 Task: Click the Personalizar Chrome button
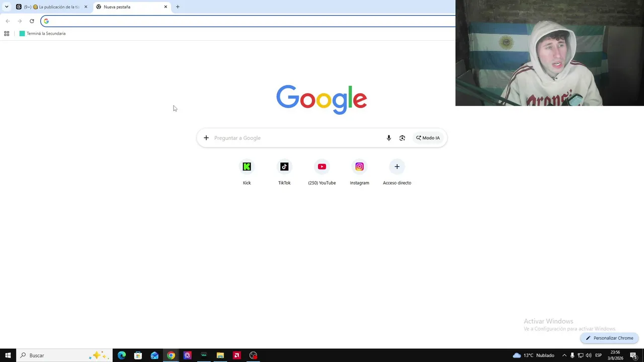609,338
